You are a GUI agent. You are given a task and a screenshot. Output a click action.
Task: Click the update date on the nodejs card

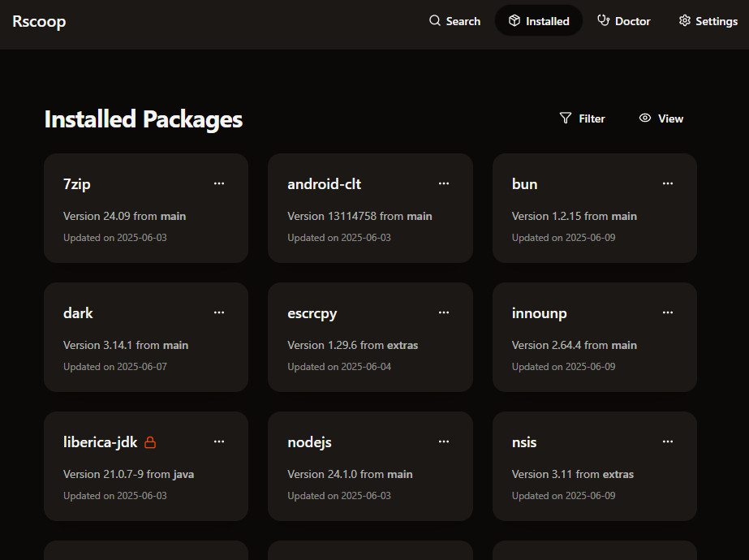(x=339, y=496)
